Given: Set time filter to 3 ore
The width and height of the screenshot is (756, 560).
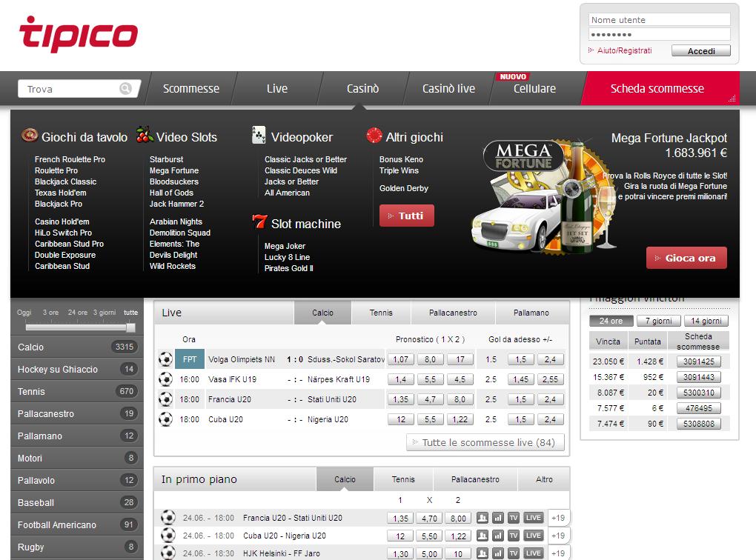Looking at the screenshot, I should tap(50, 313).
